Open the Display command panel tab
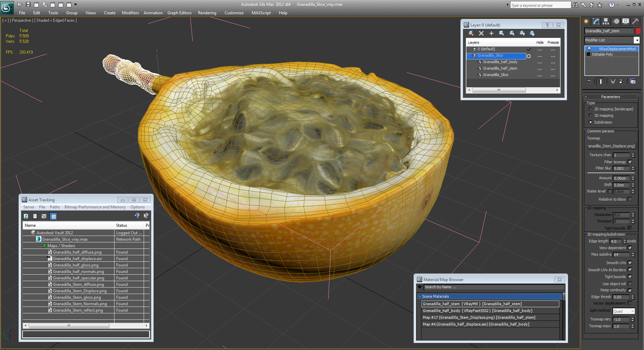Viewport: 644px width, 350px height. (626, 21)
